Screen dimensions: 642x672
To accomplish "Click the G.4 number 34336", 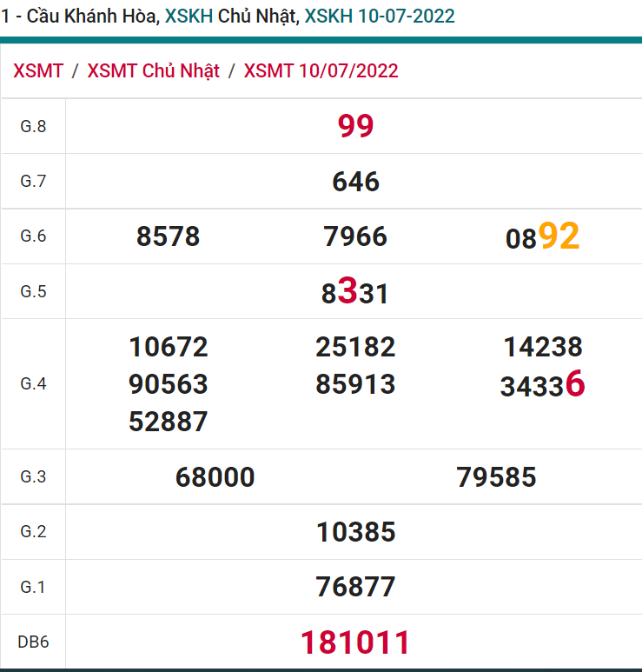I will click(542, 385).
